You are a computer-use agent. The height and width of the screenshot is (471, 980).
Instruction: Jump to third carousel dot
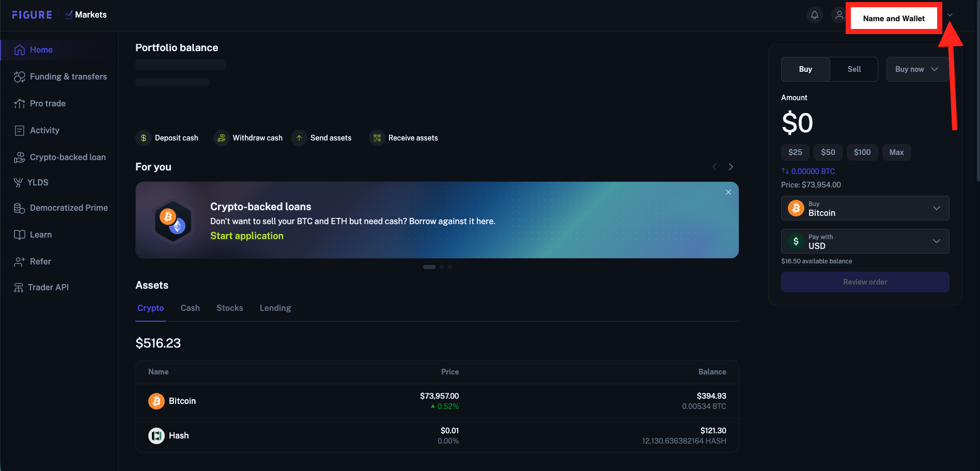pos(450,267)
